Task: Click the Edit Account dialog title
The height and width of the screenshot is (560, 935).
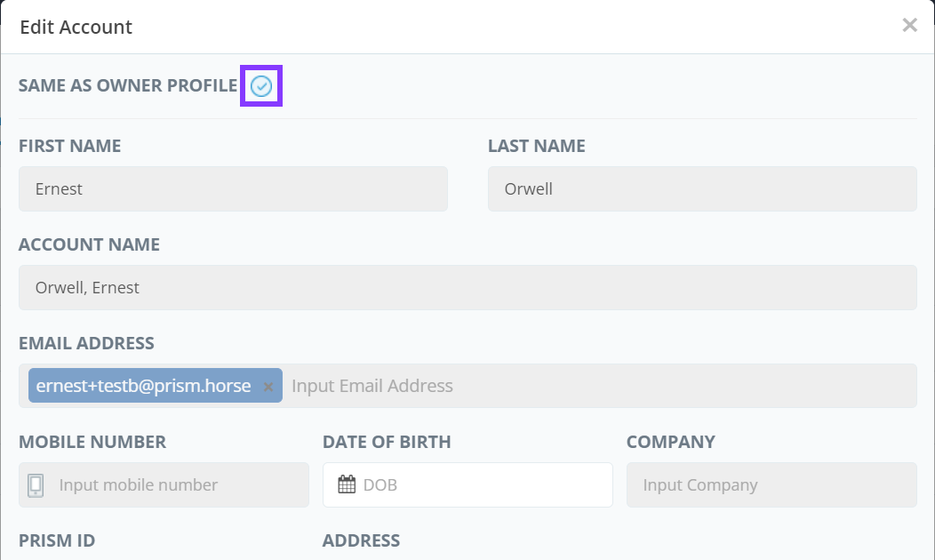Action: tap(76, 27)
